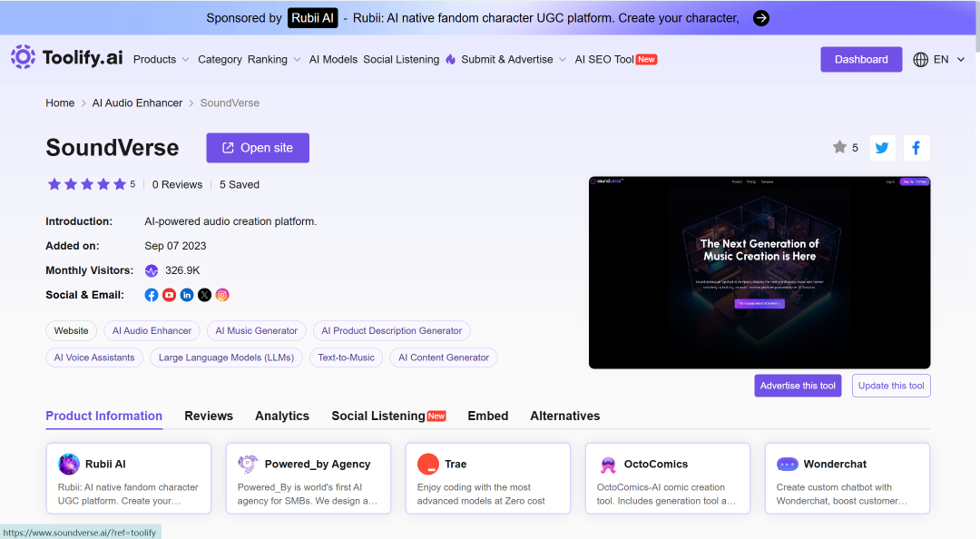
Task: Click AI Product Description Generator tag
Action: coord(391,331)
